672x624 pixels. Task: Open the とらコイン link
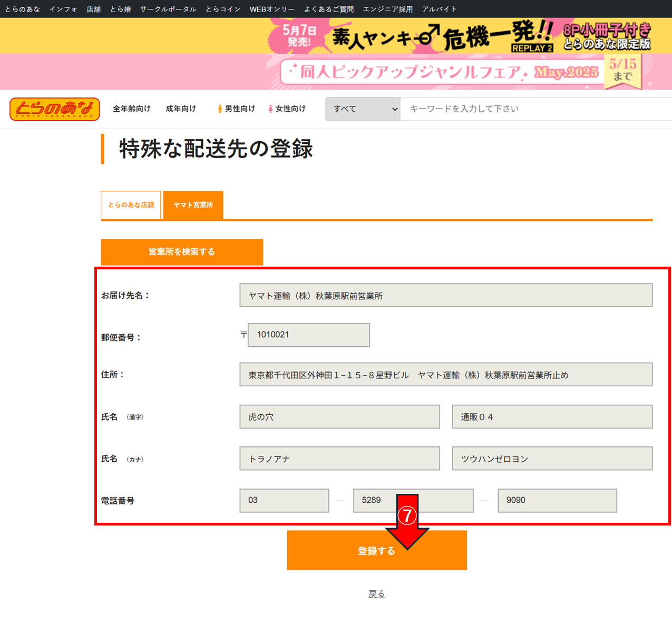tap(223, 9)
